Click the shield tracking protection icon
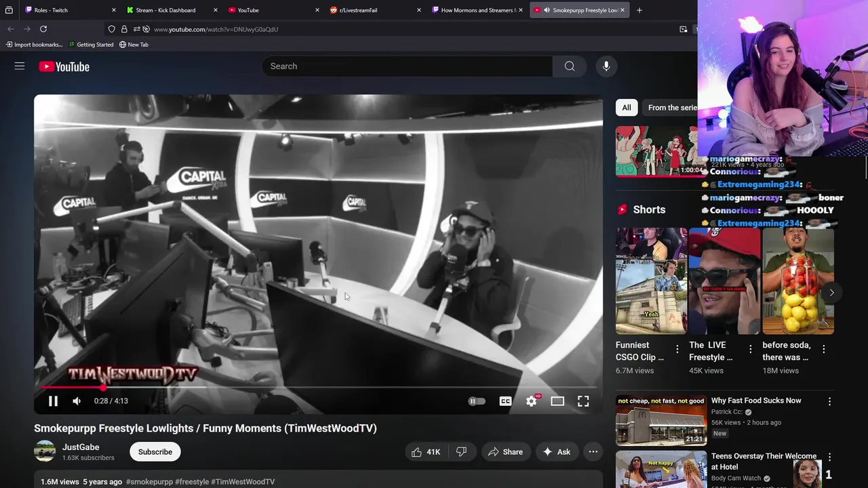Image resolution: width=868 pixels, height=488 pixels. click(112, 29)
